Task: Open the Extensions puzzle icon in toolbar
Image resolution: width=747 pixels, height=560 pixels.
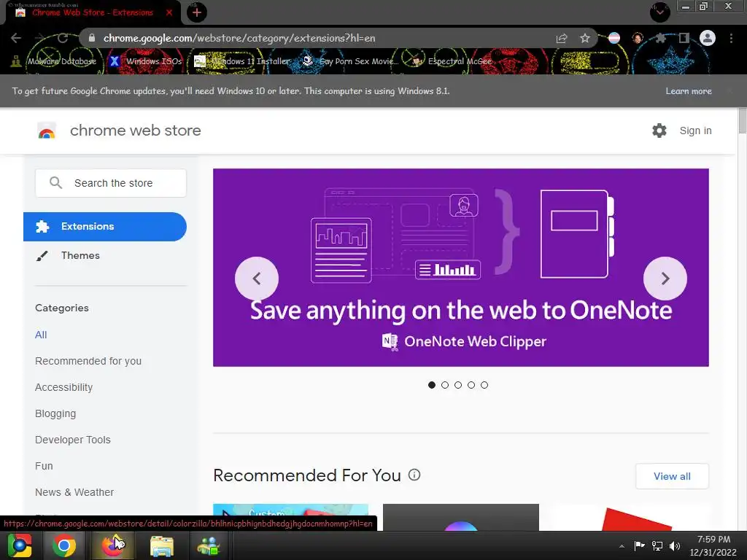Action: 660,38
